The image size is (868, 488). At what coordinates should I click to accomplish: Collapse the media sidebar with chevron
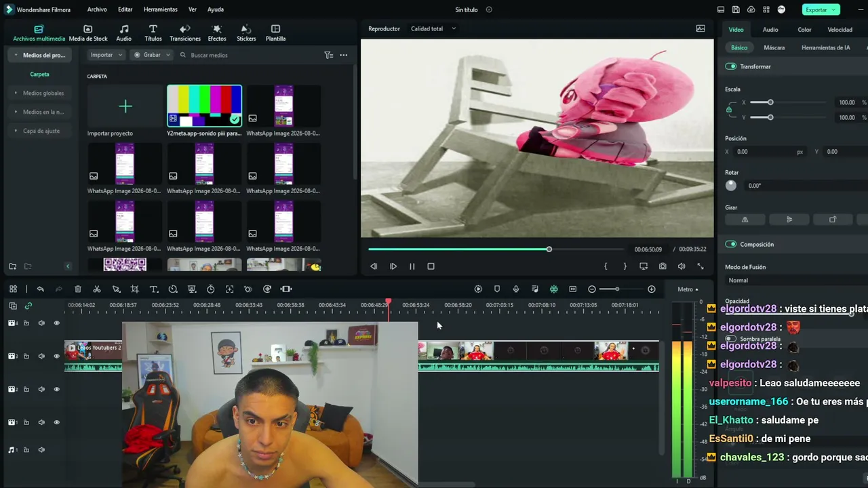pyautogui.click(x=68, y=266)
